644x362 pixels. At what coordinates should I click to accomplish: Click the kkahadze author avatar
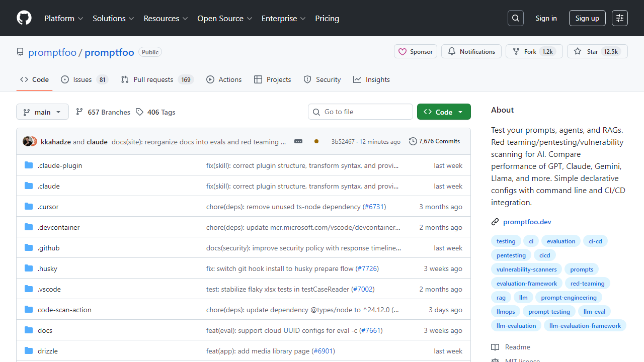[28, 141]
